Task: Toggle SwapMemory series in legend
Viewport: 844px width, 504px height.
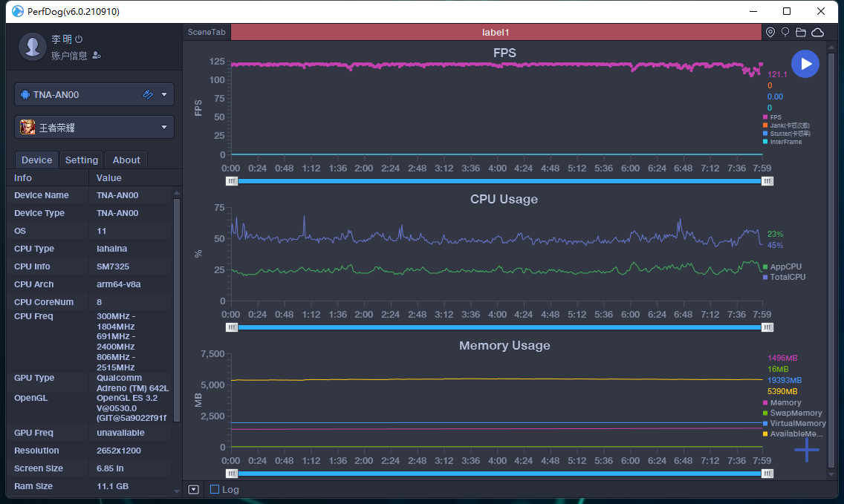Action: [792, 413]
